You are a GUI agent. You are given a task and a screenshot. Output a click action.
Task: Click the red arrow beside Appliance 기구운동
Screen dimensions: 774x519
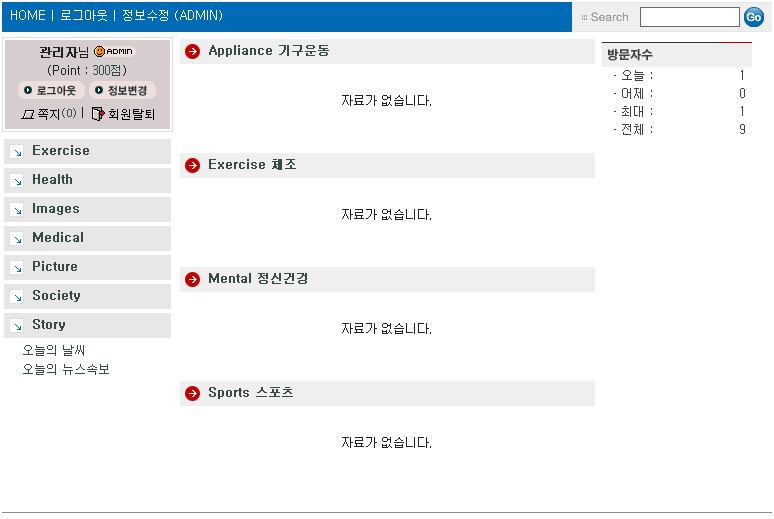click(x=193, y=52)
